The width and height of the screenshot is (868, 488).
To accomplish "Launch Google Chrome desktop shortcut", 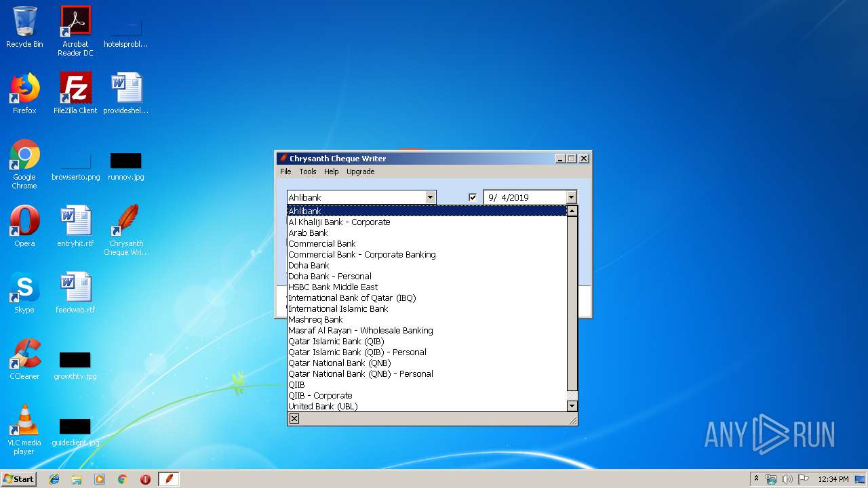I will [x=24, y=164].
